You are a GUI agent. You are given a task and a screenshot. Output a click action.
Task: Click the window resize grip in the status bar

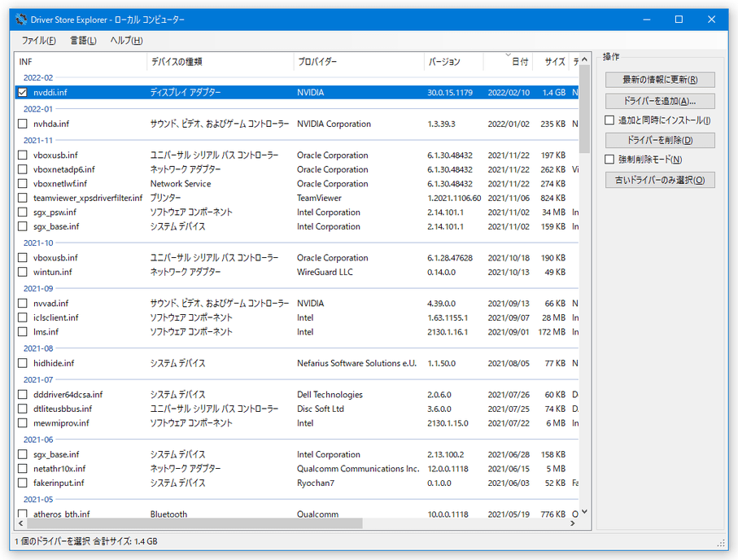point(721,543)
